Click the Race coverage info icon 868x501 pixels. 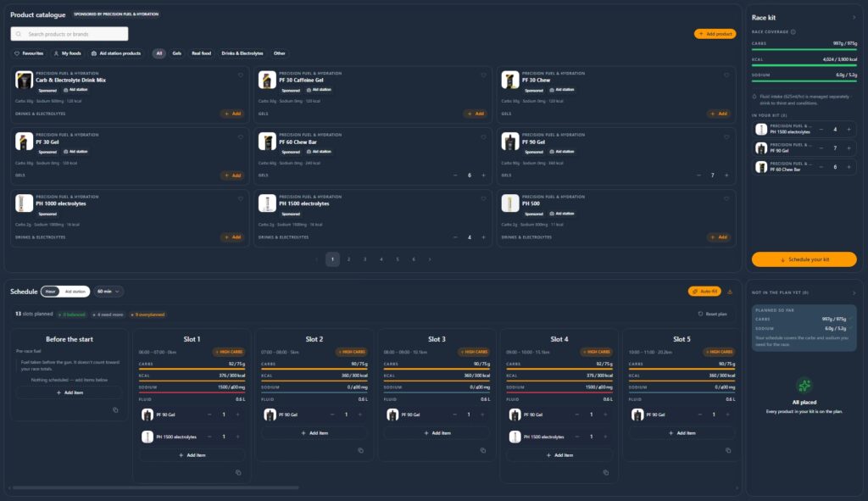pos(793,31)
